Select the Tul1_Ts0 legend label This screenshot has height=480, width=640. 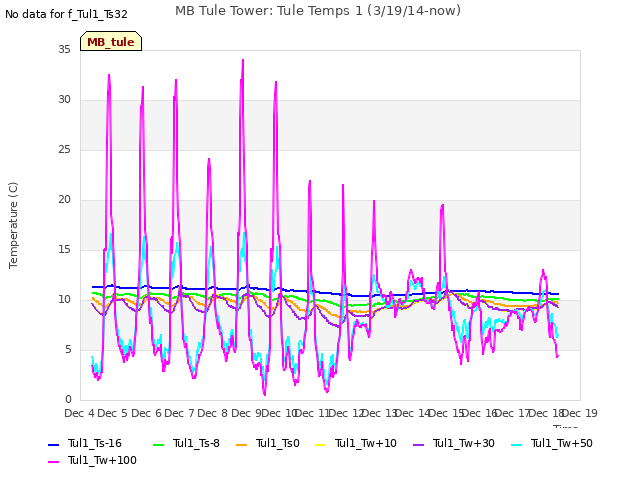coord(278,444)
